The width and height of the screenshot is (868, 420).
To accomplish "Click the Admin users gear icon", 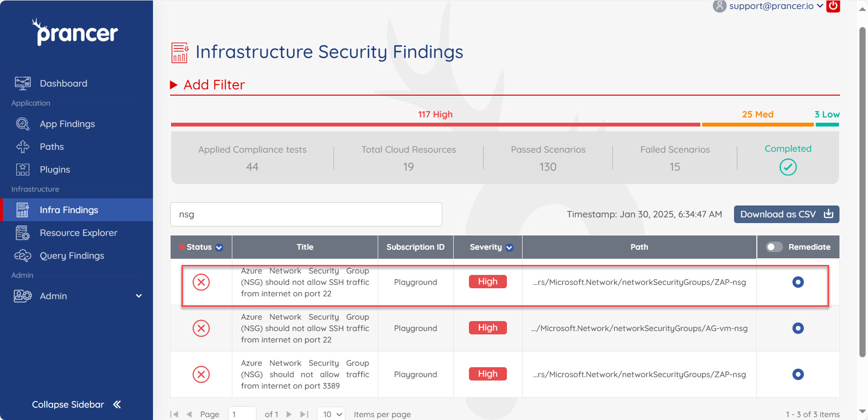I will pyautogui.click(x=23, y=296).
